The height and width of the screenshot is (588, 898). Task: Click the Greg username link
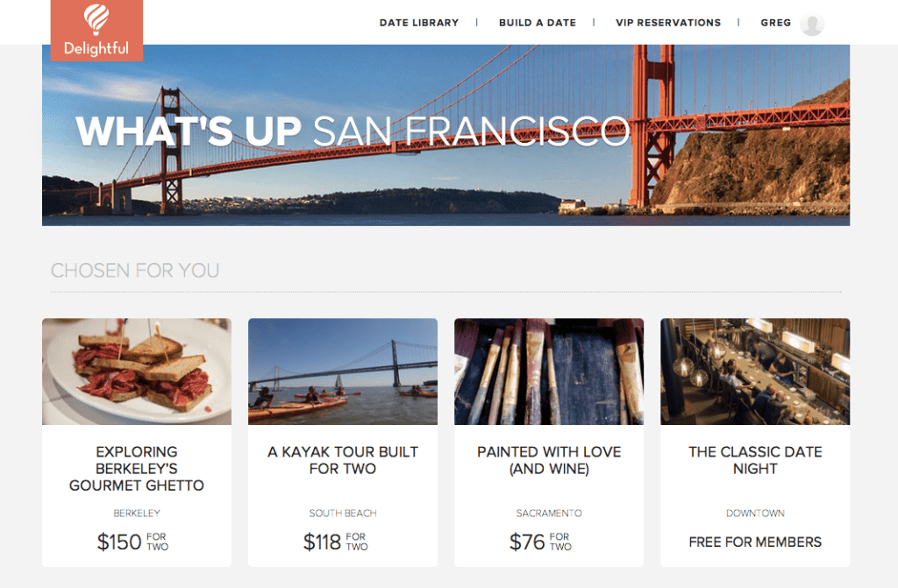click(x=775, y=23)
